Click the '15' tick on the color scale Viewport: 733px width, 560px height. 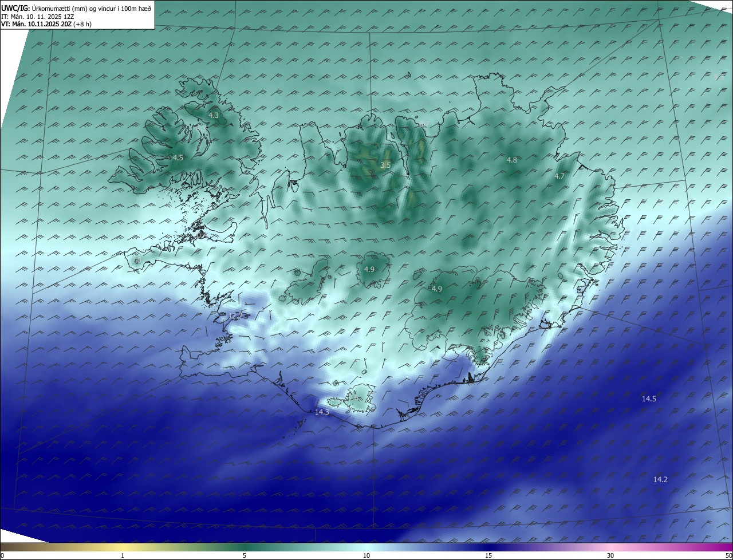tap(488, 555)
